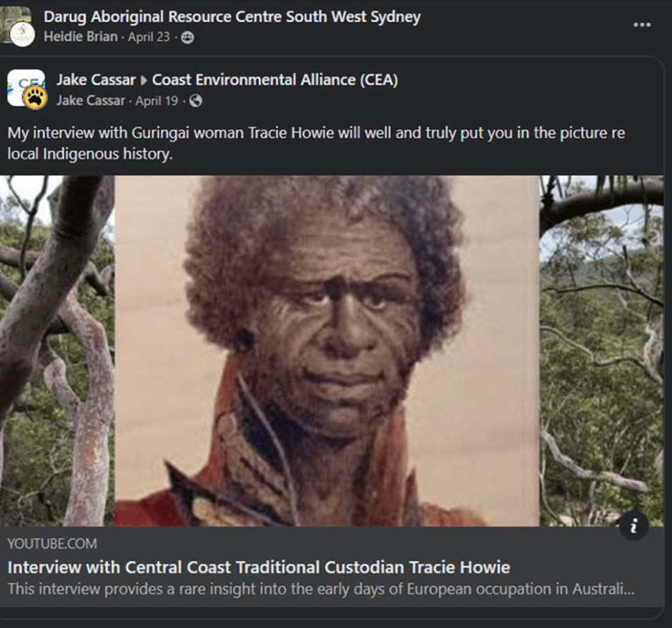The height and width of the screenshot is (628, 672).
Task: Open the Darug group profile picture
Action: tap(17, 26)
